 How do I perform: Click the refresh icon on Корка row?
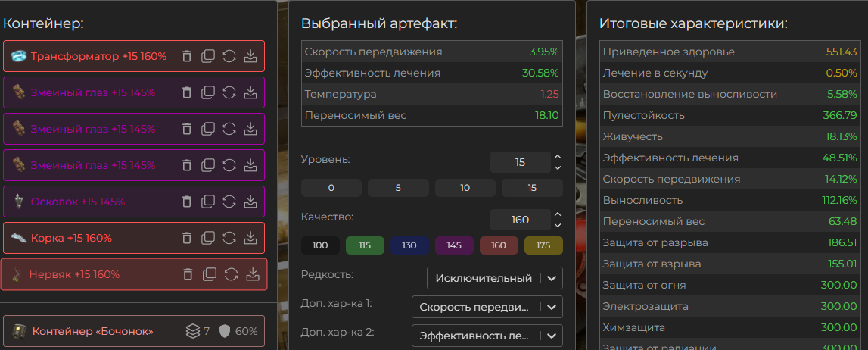point(229,238)
